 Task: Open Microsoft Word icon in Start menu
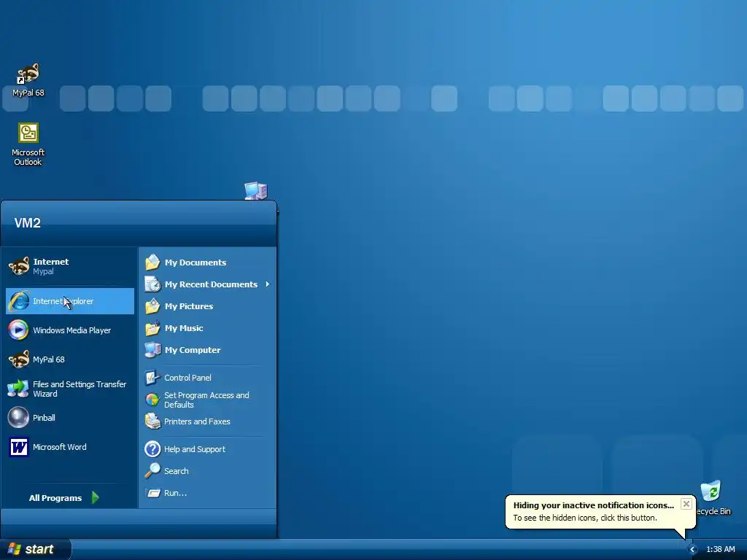tap(18, 447)
